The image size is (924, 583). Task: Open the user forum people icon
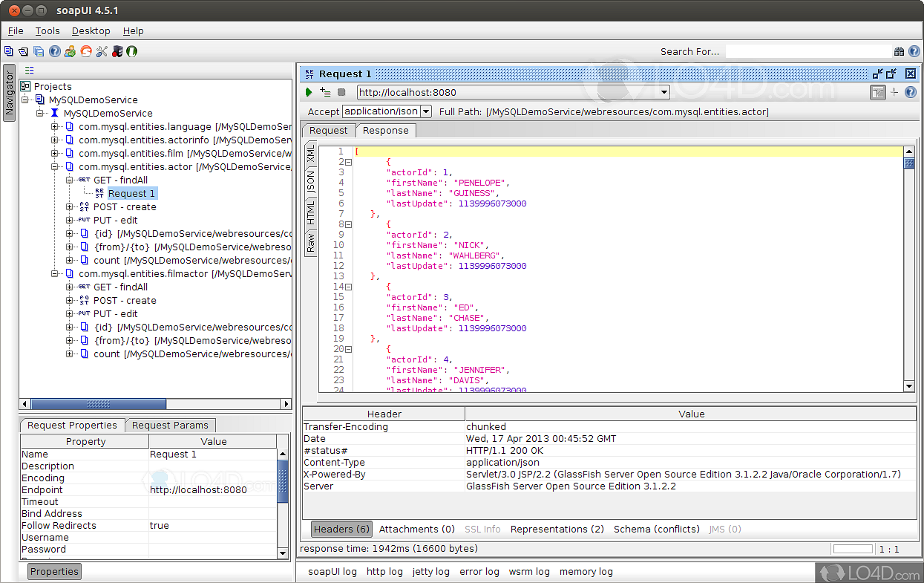pyautogui.click(x=70, y=51)
